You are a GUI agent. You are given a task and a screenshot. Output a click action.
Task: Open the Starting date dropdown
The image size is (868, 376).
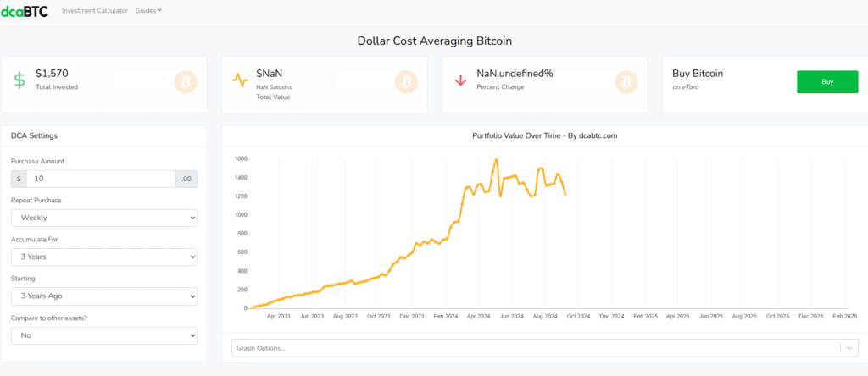point(104,296)
